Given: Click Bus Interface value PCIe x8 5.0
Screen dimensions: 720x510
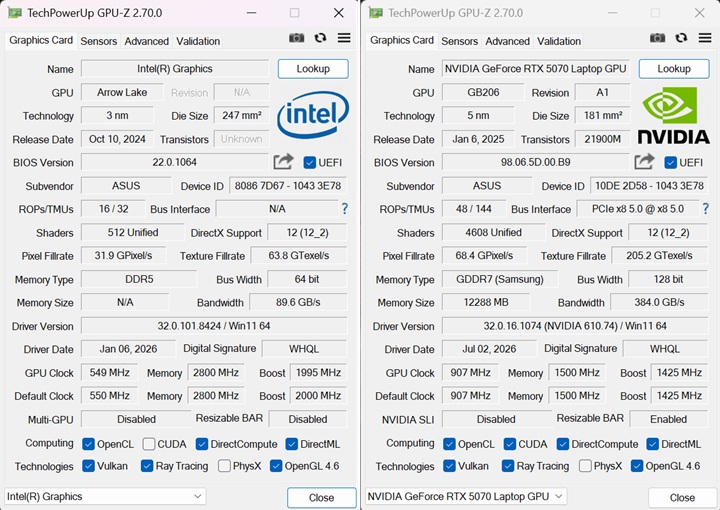Looking at the screenshot, I should tap(638, 209).
